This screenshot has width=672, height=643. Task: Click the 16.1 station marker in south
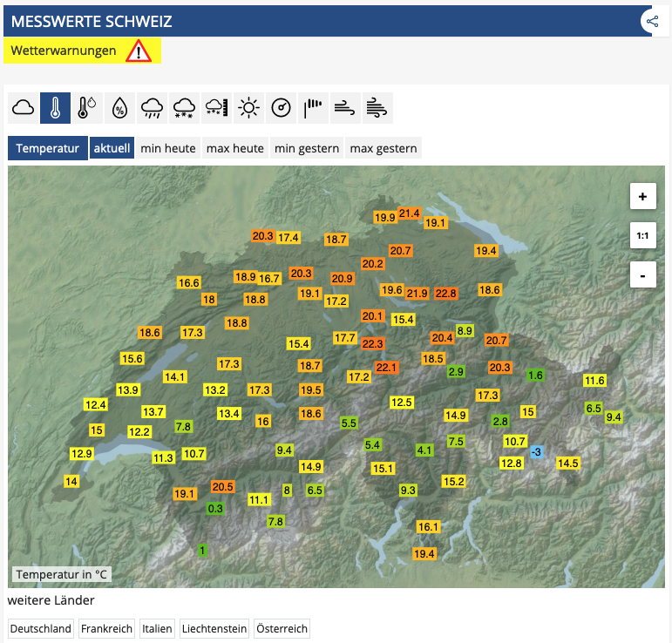coord(428,527)
